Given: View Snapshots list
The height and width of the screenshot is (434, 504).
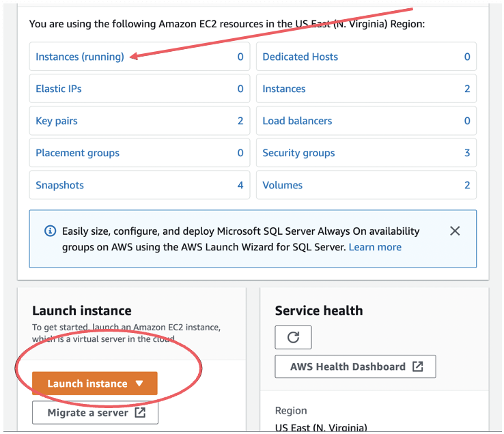Looking at the screenshot, I should (60, 185).
